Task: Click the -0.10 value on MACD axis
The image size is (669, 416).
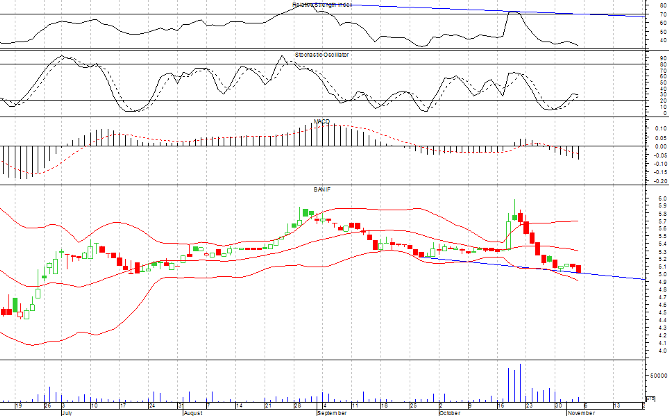Action: pos(661,164)
